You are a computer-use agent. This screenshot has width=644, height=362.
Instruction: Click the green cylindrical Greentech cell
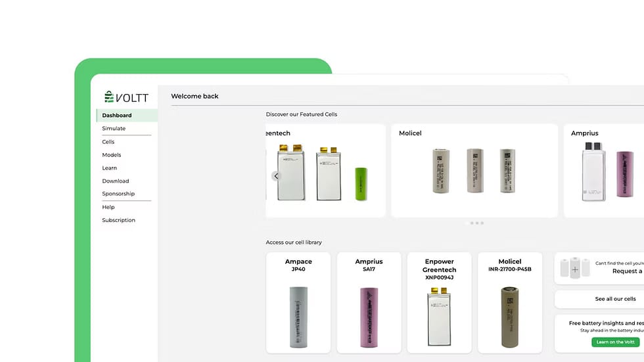point(361,183)
